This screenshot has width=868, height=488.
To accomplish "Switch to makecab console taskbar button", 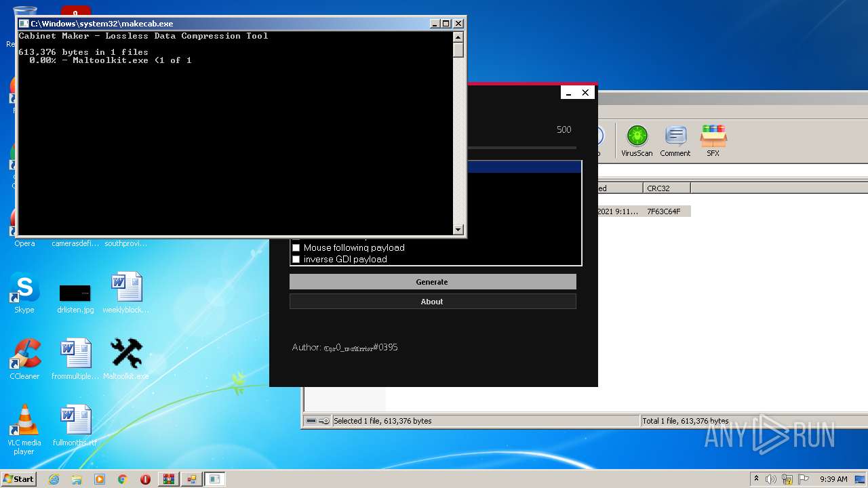I will [215, 479].
